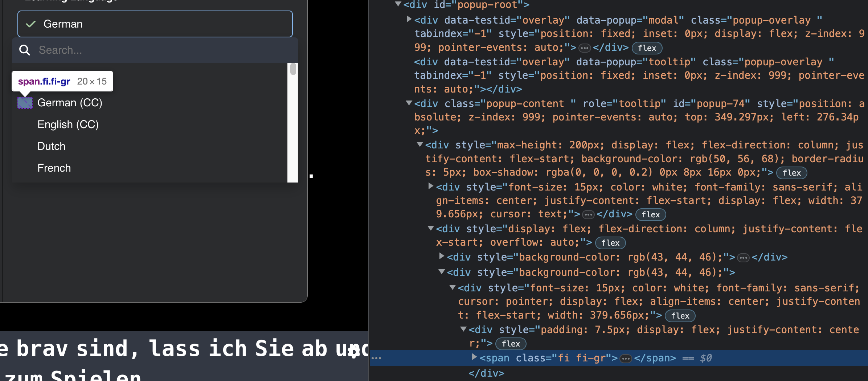This screenshot has height=381, width=868.
Task: Expand the overlay modal div node
Action: [408, 20]
